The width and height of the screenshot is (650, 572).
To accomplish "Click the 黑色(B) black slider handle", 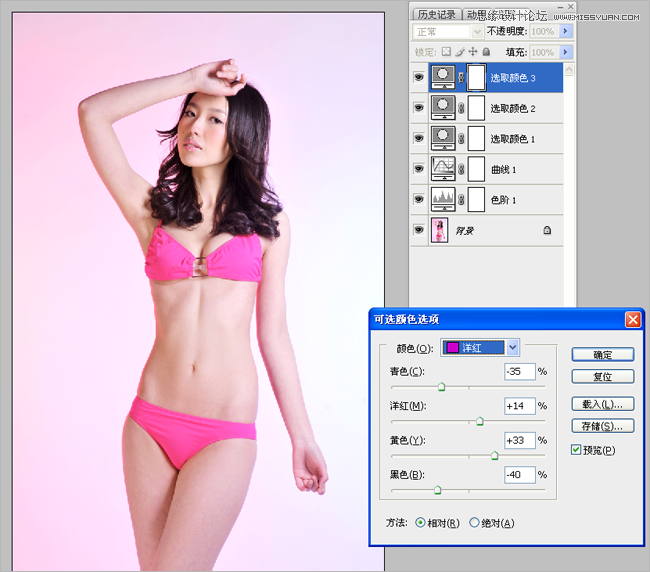I will (x=437, y=490).
